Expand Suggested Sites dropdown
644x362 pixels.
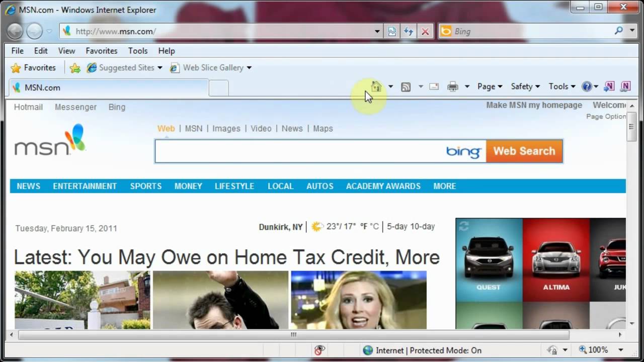(160, 68)
